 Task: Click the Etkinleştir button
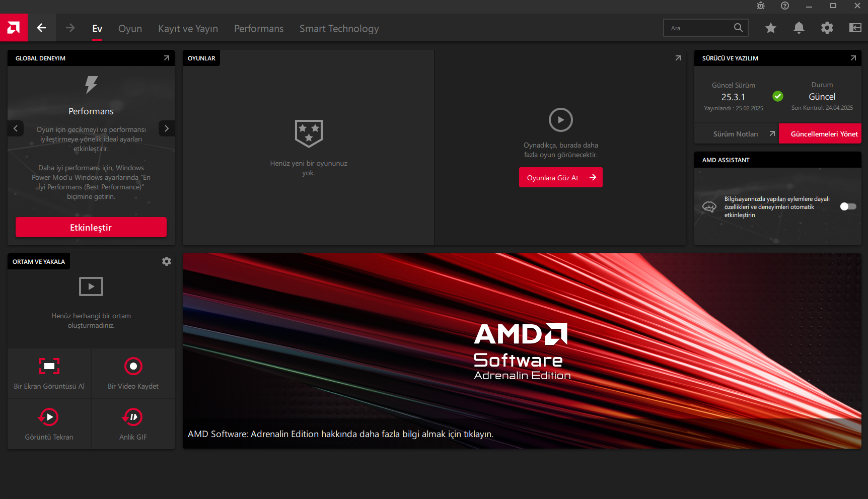[x=91, y=227]
